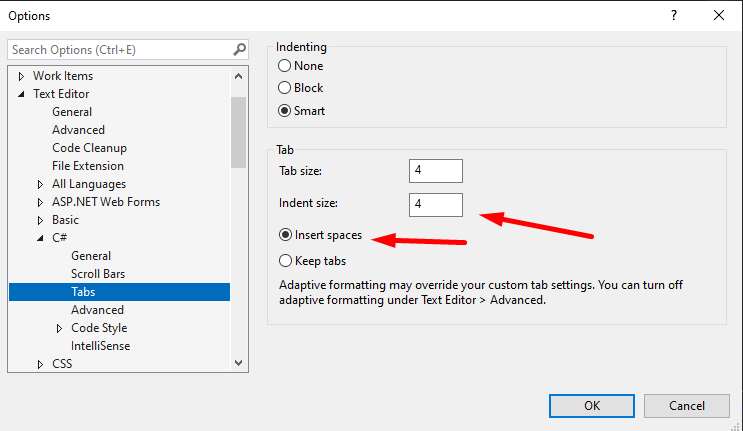Expand the All Languages node
The image size is (743, 431).
pyautogui.click(x=41, y=184)
